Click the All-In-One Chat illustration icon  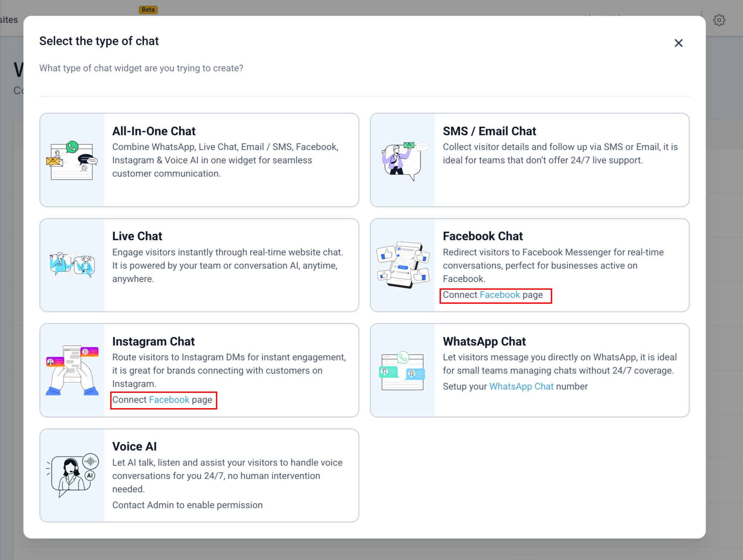(72, 160)
